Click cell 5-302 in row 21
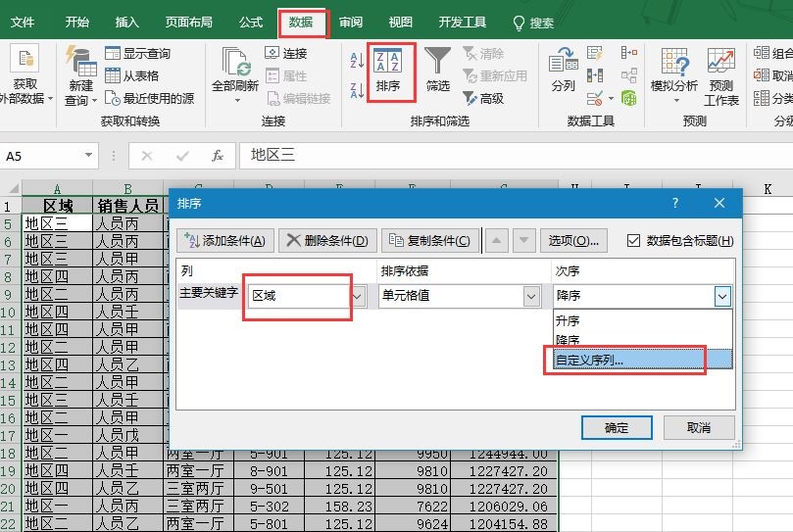 point(269,507)
